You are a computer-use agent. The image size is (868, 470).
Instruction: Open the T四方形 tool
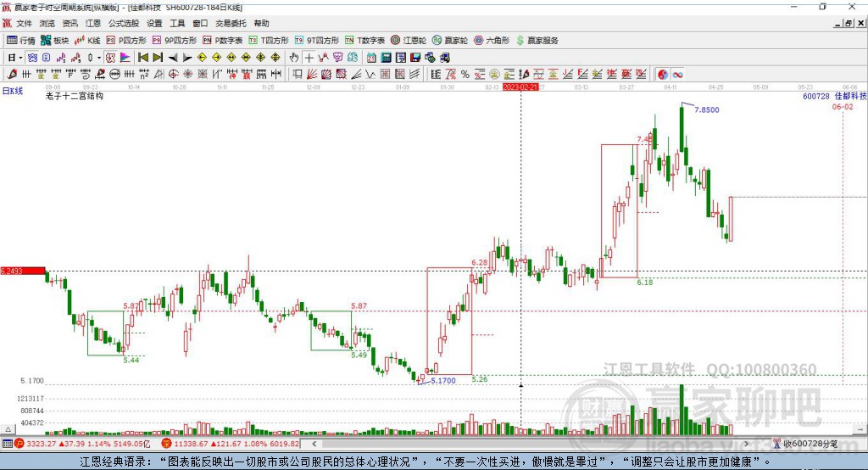(269, 41)
